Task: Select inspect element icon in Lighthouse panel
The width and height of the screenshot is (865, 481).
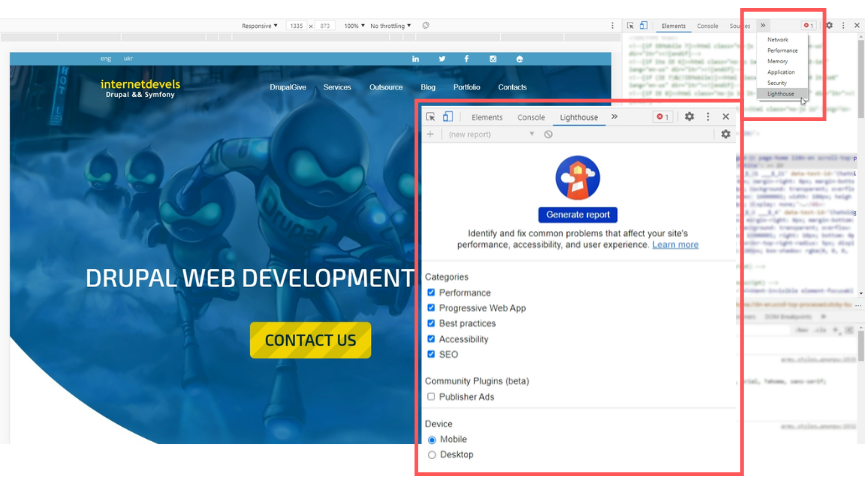Action: point(430,117)
